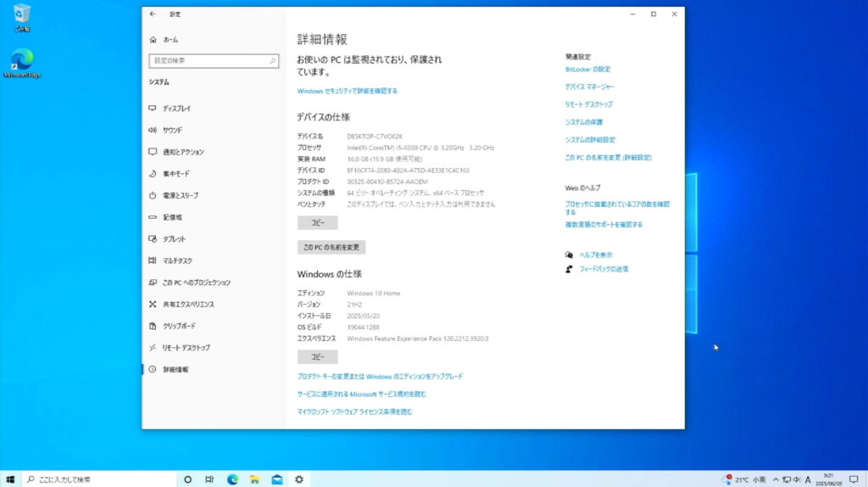Click the back arrow in Settings
868x487 pixels.
(x=153, y=14)
